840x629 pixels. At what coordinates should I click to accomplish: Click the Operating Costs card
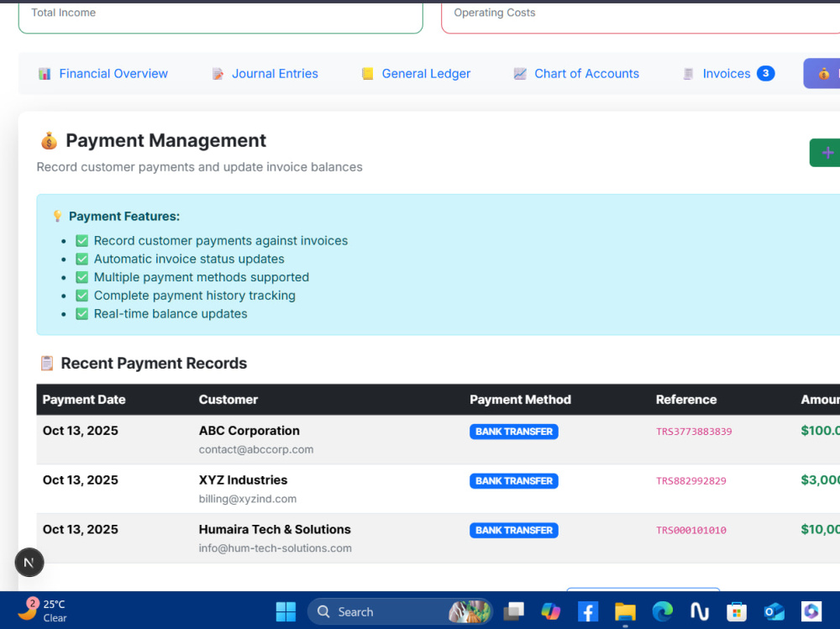tap(641, 17)
